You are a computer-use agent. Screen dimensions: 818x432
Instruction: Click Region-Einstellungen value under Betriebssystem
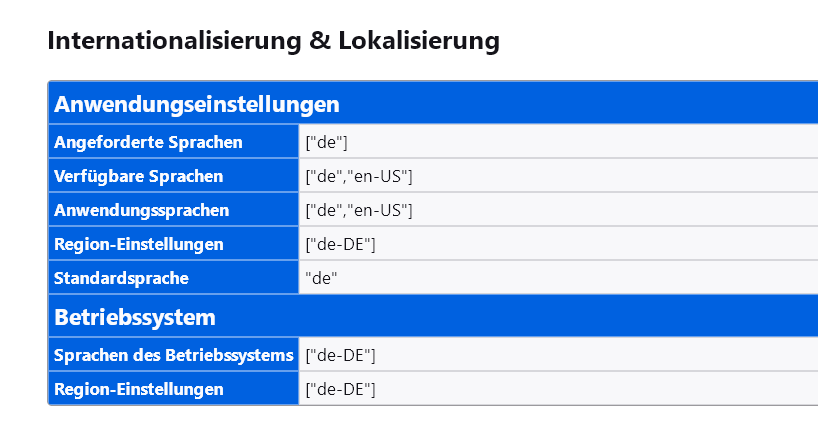tap(340, 389)
